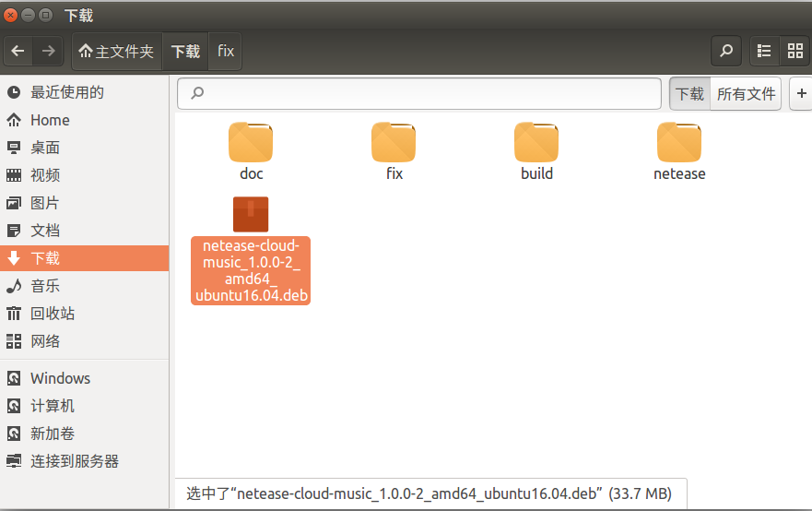Open 文档 in the sidebar
The height and width of the screenshot is (511, 812).
85,230
